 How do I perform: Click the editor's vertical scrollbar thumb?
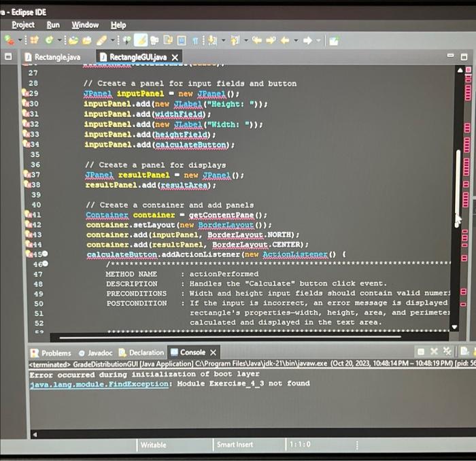[x=458, y=188]
